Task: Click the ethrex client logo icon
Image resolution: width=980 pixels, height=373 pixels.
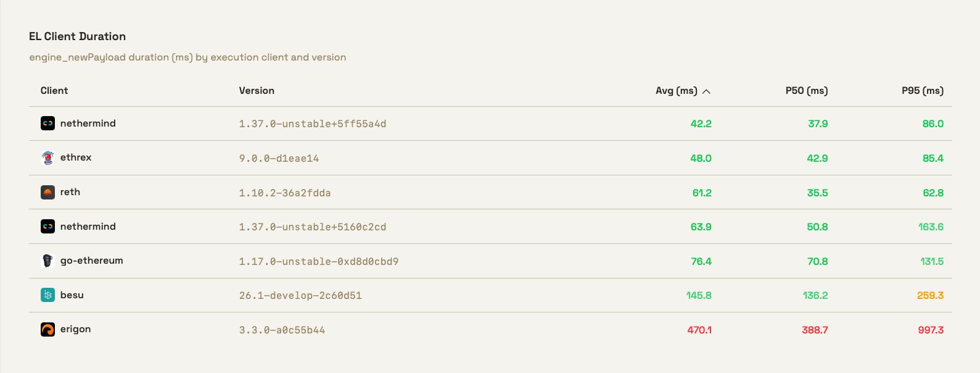Action: [x=47, y=157]
